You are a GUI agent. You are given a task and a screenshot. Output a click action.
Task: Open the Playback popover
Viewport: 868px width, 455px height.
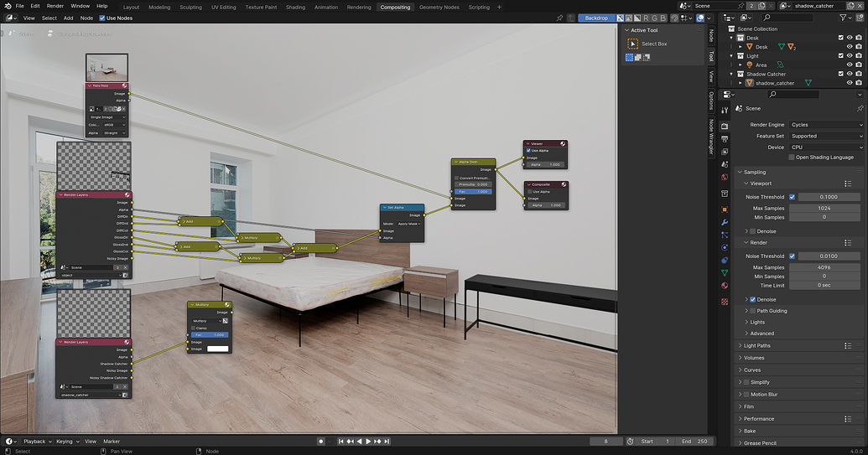[x=37, y=442]
